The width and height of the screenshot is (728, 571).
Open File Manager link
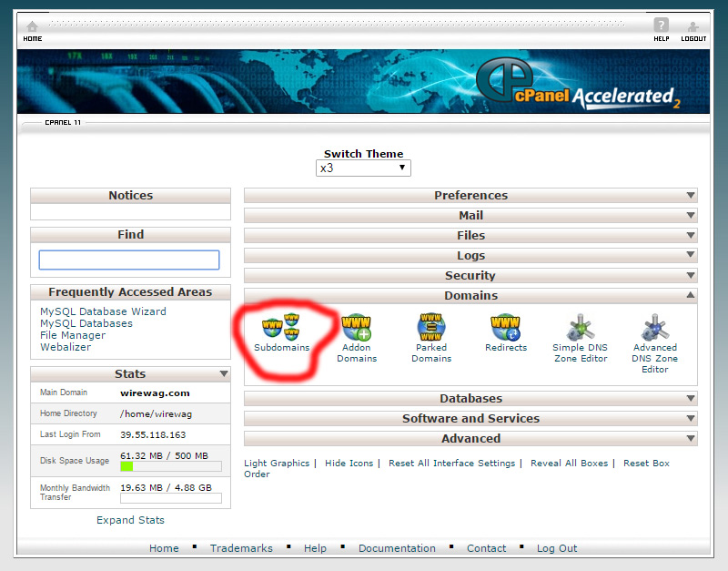pyautogui.click(x=73, y=335)
